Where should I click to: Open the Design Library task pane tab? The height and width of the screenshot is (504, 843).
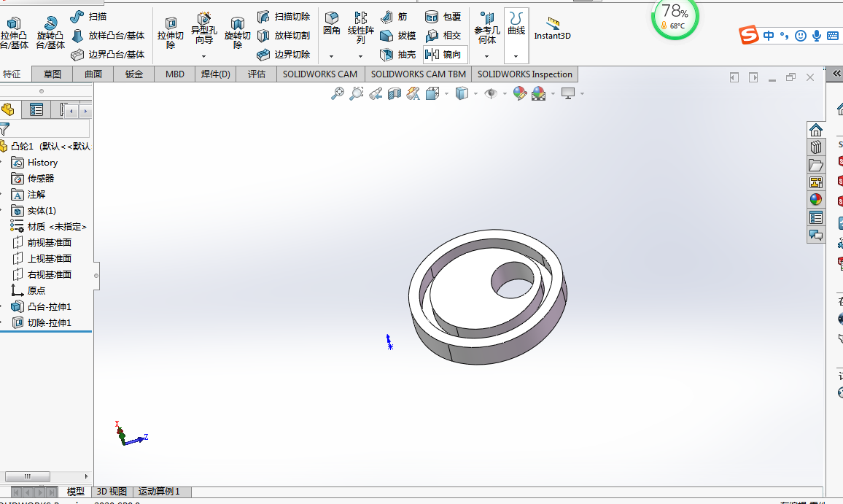tap(816, 147)
